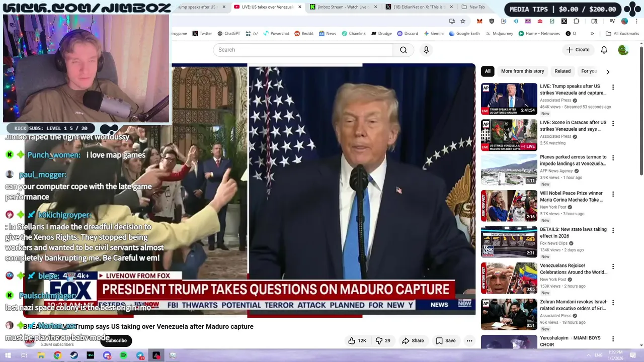Show more bookmarks with double chevron

coord(592,34)
